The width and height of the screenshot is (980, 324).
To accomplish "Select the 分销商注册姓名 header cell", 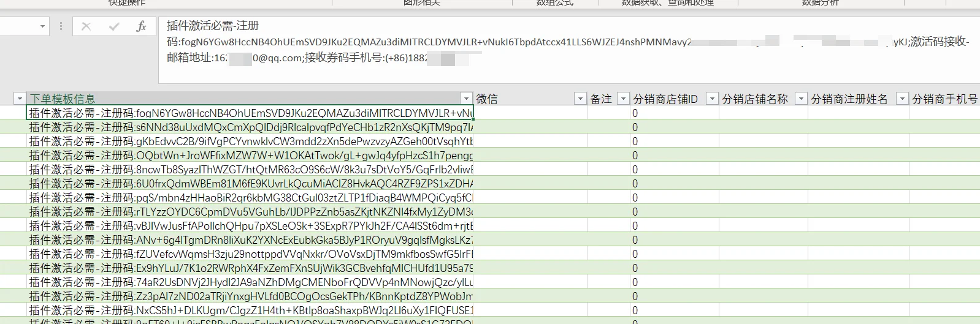I will 859,99.
